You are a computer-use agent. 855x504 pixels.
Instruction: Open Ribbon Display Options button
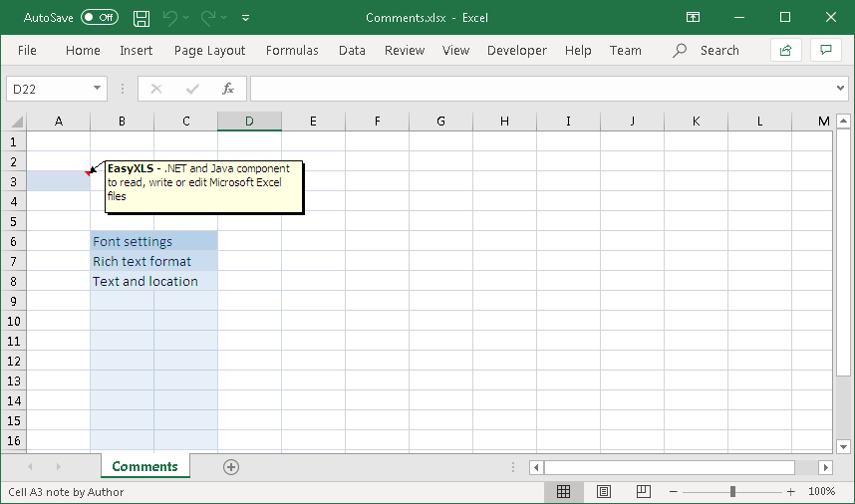click(x=694, y=18)
